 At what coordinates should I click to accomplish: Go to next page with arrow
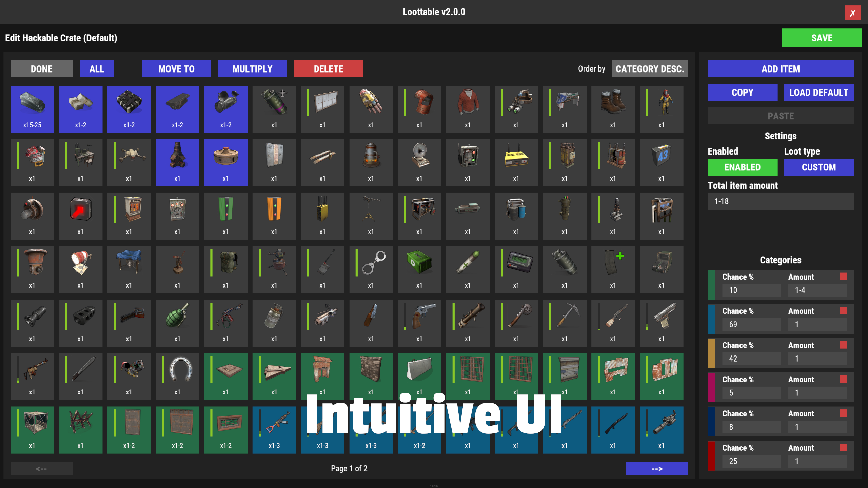pyautogui.click(x=657, y=469)
